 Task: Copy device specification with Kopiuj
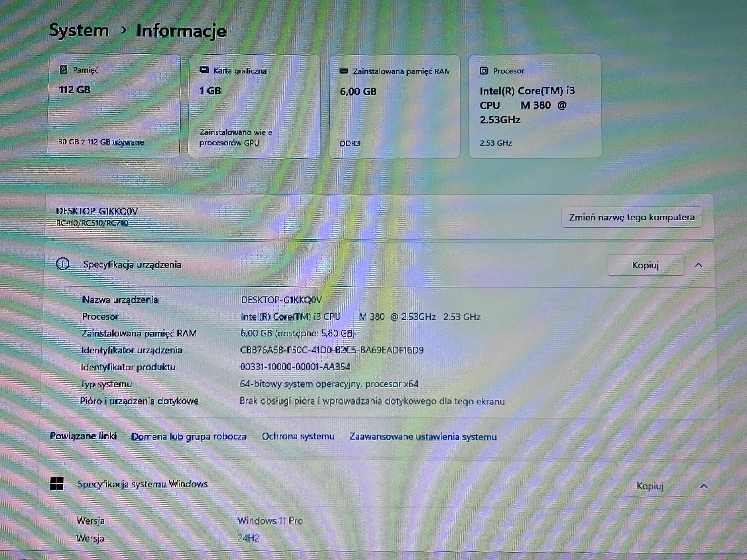(645, 265)
